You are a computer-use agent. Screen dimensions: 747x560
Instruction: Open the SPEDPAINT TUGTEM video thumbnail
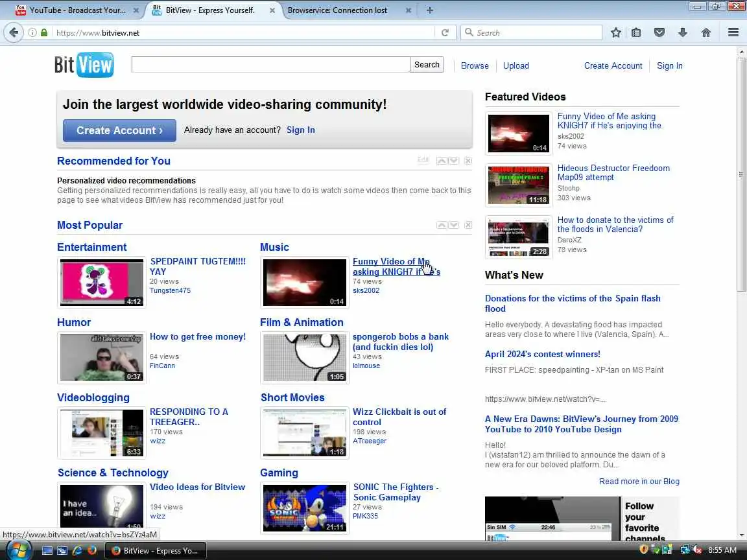point(101,283)
